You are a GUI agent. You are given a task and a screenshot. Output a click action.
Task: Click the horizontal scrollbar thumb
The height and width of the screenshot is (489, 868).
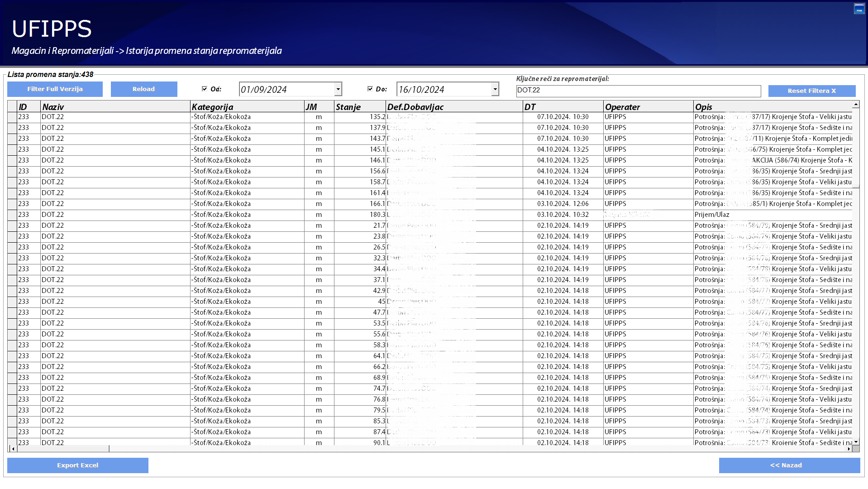click(63, 449)
